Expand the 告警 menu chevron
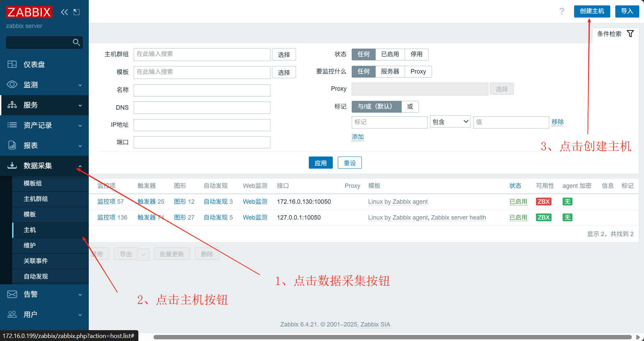This screenshot has height=341, width=644. [80, 294]
